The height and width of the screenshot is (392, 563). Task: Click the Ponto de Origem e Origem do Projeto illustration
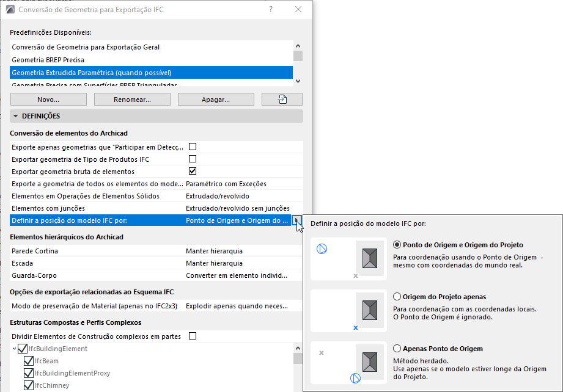click(348, 259)
